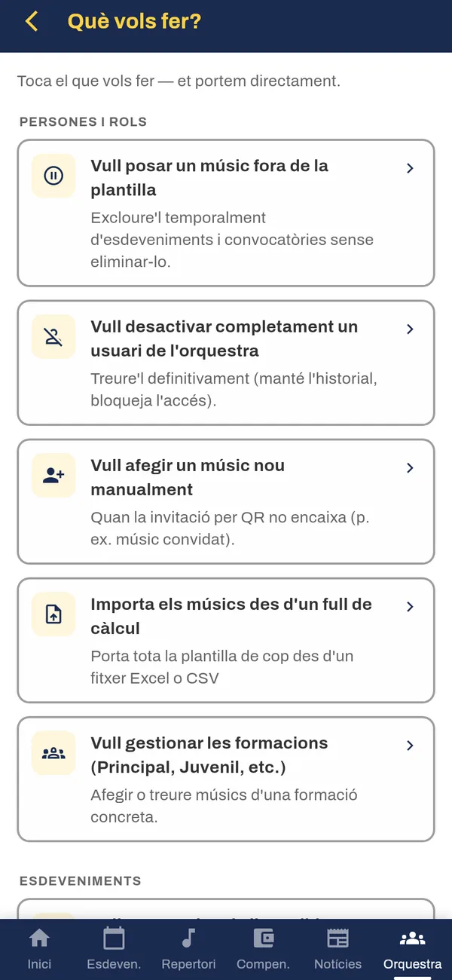Select 'Importa els músics des d'un full de càlcul'
Screen dimensions: 452x980
226,639
